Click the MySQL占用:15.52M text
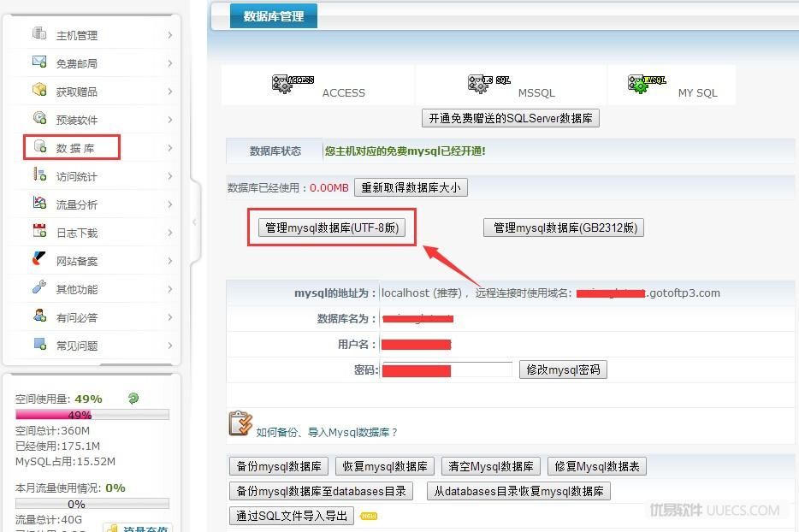799x532 pixels. tap(65, 462)
